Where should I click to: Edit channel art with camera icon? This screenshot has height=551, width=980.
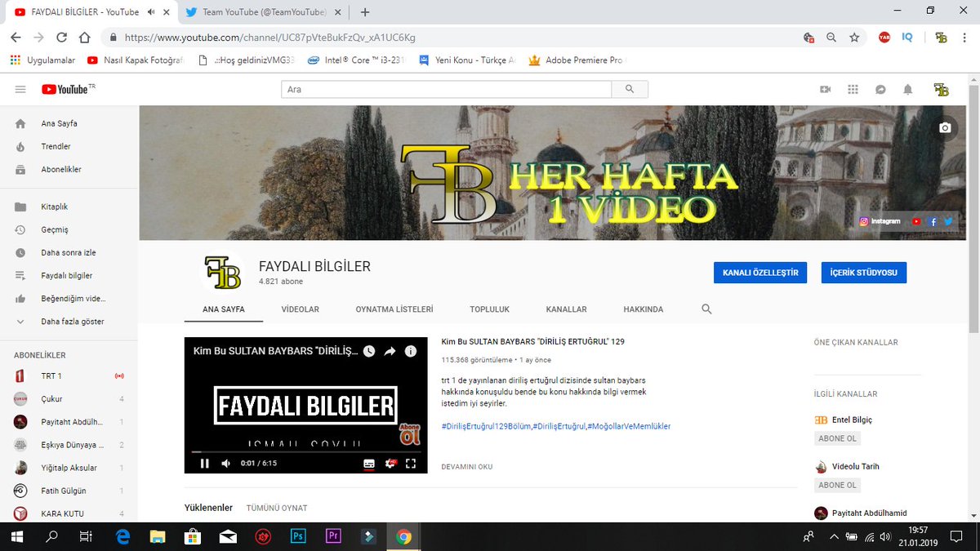945,127
